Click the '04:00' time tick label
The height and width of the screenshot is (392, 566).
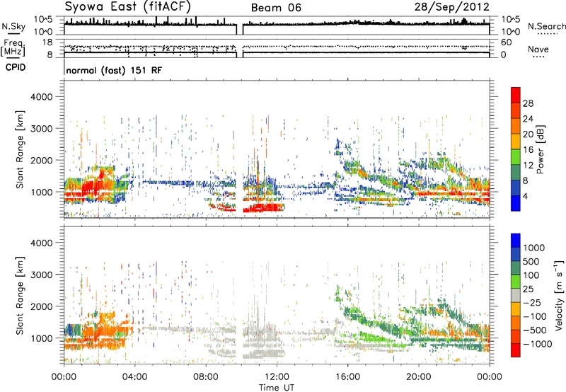135,377
